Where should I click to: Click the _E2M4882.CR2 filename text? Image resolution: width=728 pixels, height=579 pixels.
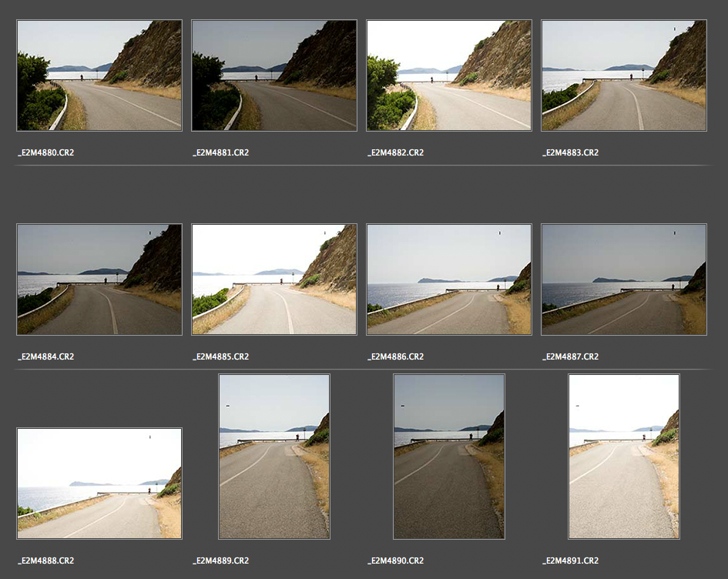[x=395, y=152]
